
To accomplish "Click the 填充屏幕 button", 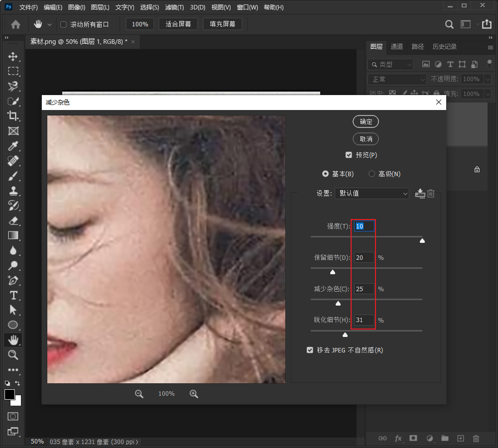I will point(223,24).
